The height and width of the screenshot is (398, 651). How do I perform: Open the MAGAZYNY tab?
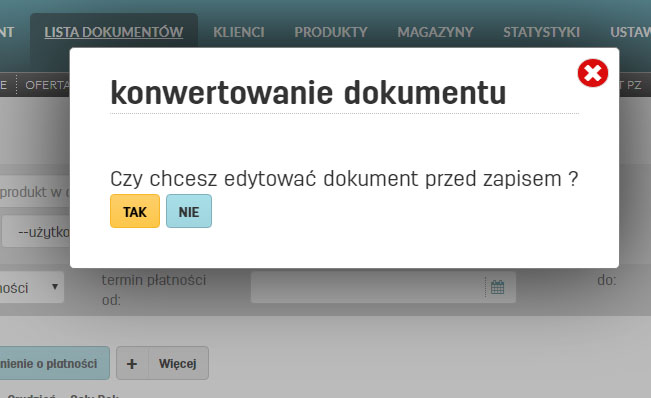click(x=435, y=32)
